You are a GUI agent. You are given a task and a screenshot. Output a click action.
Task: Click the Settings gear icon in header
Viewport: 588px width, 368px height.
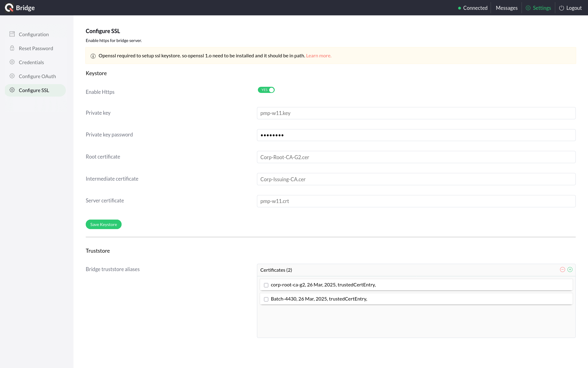(528, 8)
